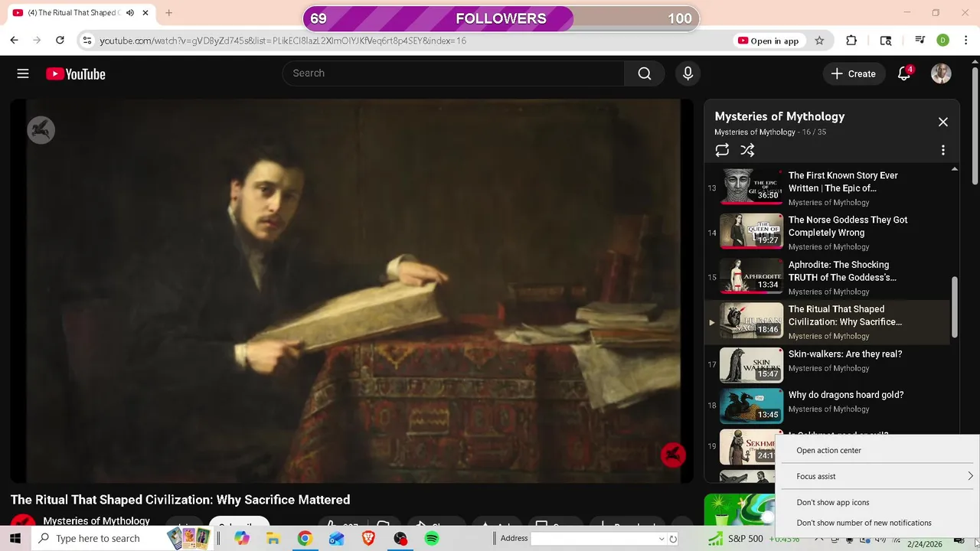Open Chrome extensions puzzle icon
Viewport: 980px width, 551px height.
[x=851, y=41]
